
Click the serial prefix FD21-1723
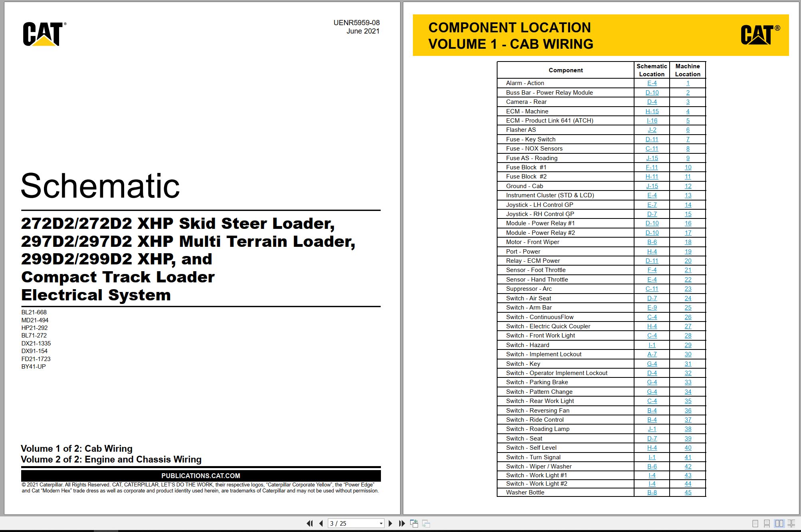(x=36, y=359)
